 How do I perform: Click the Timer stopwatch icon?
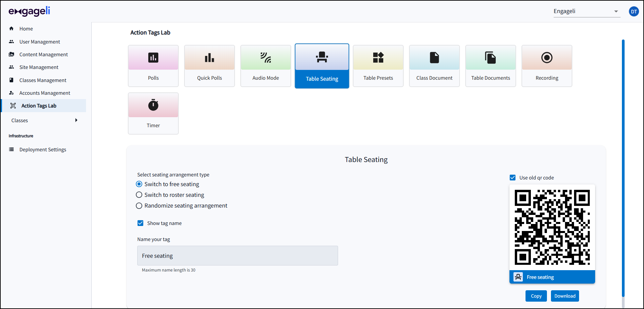[x=153, y=105]
